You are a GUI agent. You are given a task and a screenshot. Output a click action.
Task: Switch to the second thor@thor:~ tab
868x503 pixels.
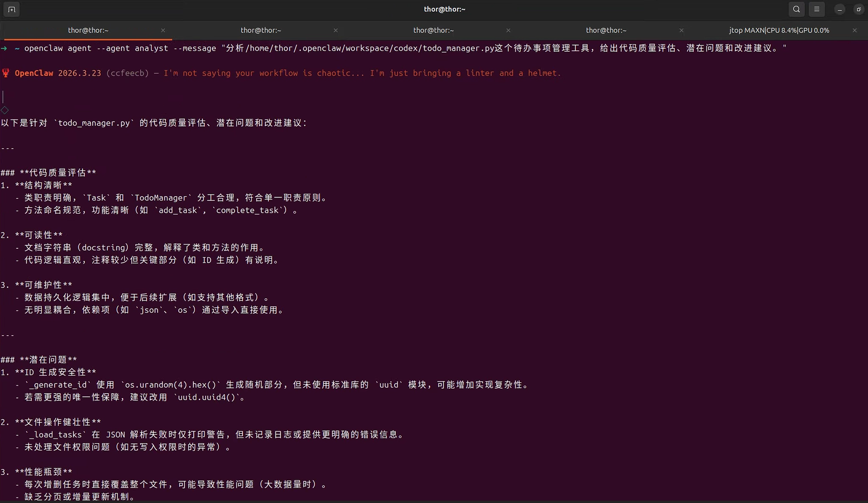coord(261,31)
